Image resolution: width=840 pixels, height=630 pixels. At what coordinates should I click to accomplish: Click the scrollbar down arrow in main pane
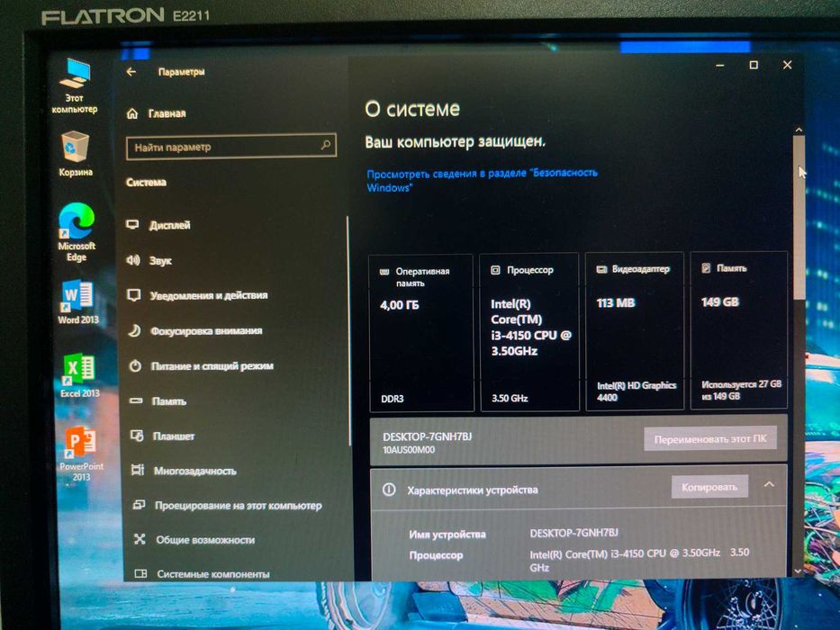tap(797, 571)
